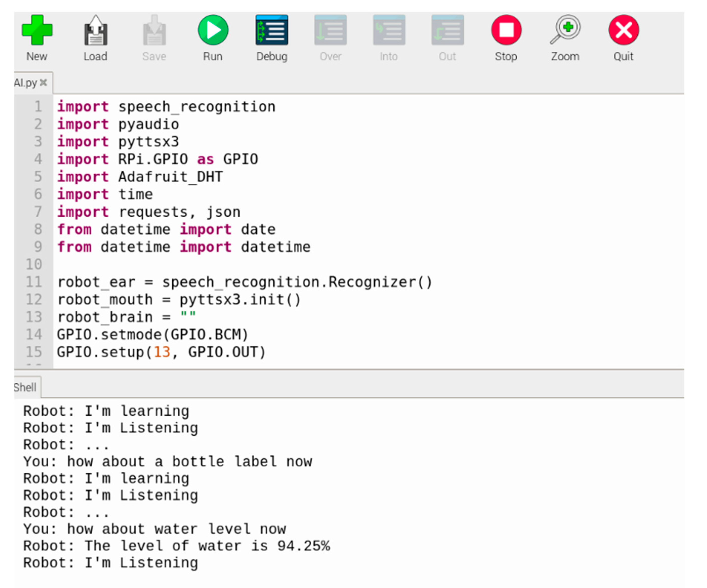The image size is (707, 588).
Task: Click the Step Out icon
Action: 447,30
